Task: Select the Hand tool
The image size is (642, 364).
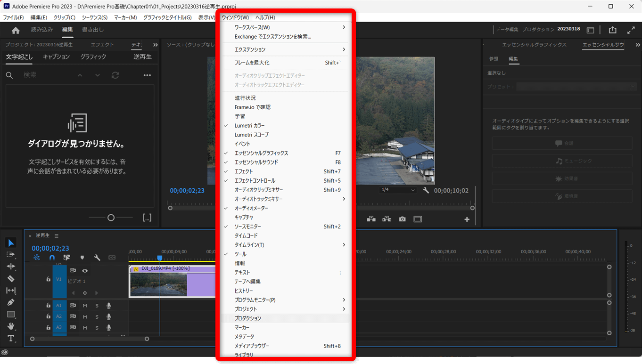Action: tap(11, 326)
